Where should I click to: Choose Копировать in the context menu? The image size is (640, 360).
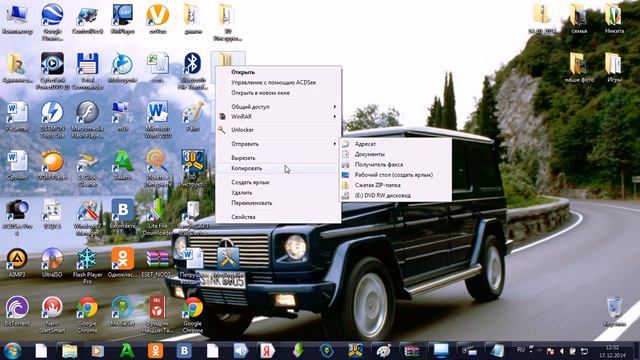(x=278, y=168)
